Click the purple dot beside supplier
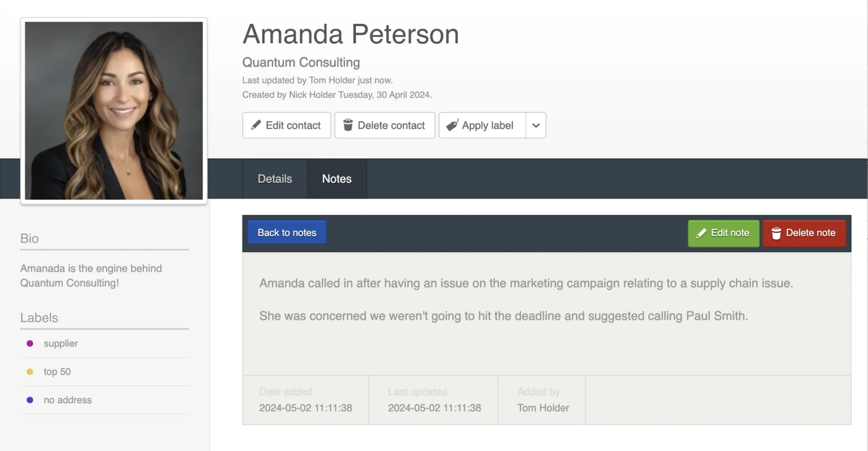Screen dimensions: 868x451 coord(29,343)
